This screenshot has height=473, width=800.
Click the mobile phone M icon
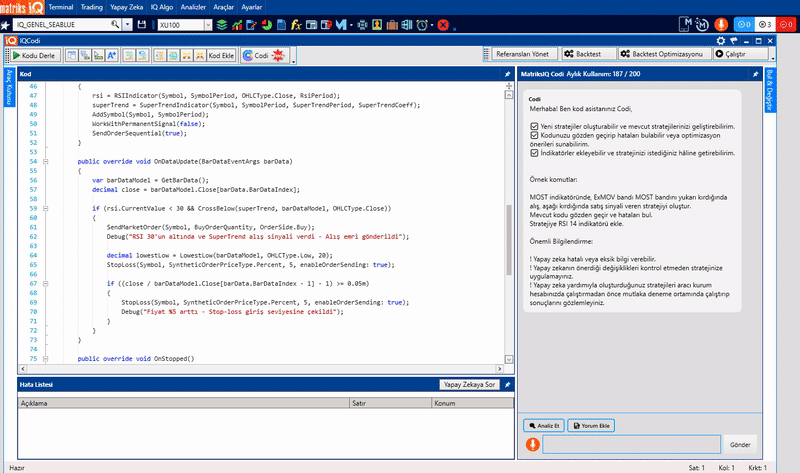[x=686, y=24]
